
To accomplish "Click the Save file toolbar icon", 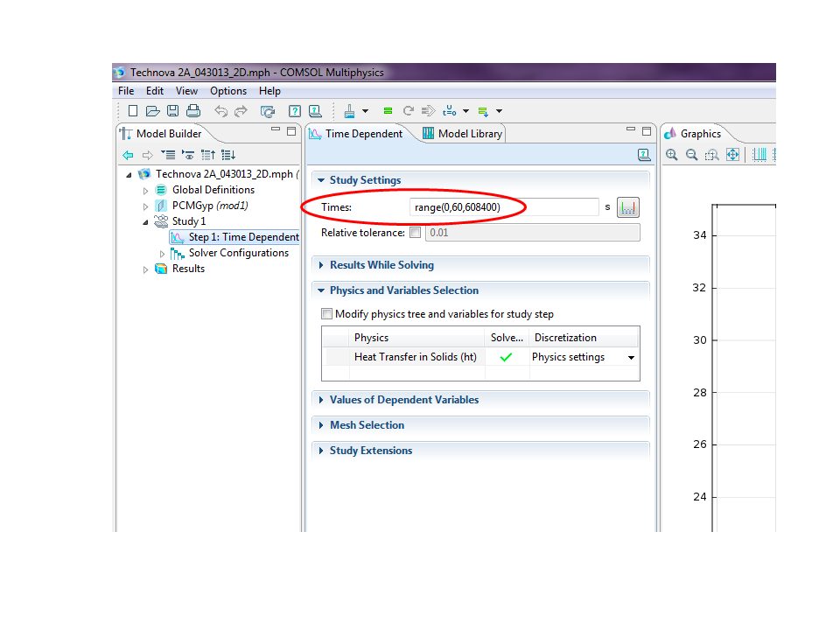I will click(172, 111).
